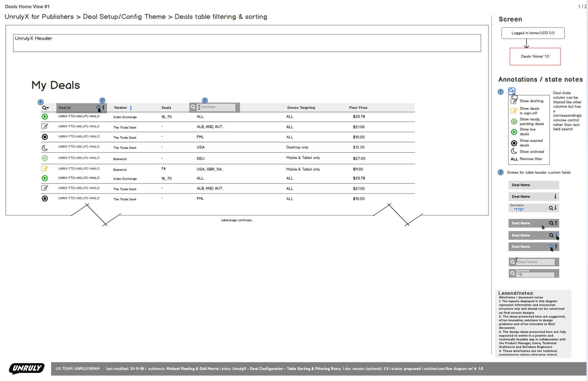Click the Deals 'Home' 1.0 screen box
Viewport: 588px width, 381px height.
[x=535, y=57]
